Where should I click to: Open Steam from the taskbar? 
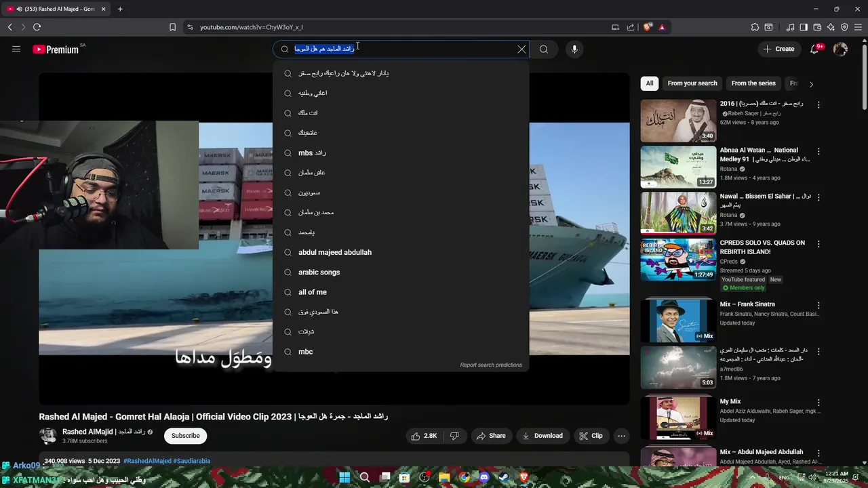504,477
